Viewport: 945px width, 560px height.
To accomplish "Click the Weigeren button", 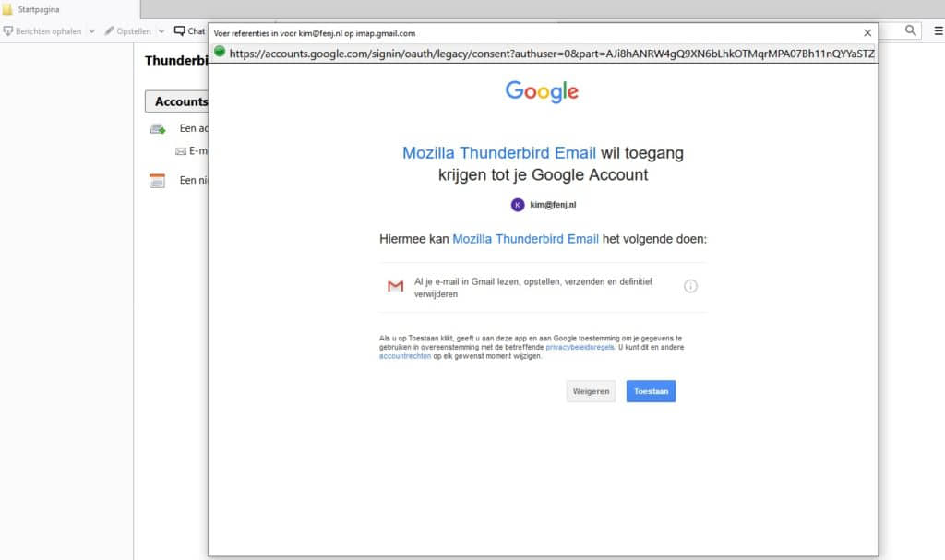I will (x=591, y=391).
